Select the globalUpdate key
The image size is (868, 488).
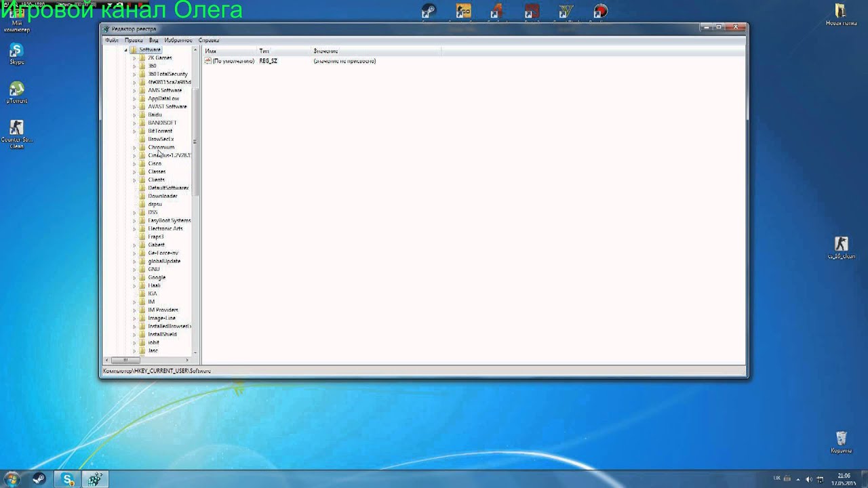point(164,261)
